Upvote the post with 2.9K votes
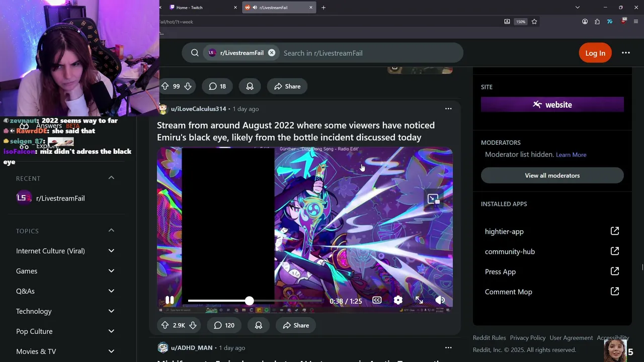 tap(165, 325)
